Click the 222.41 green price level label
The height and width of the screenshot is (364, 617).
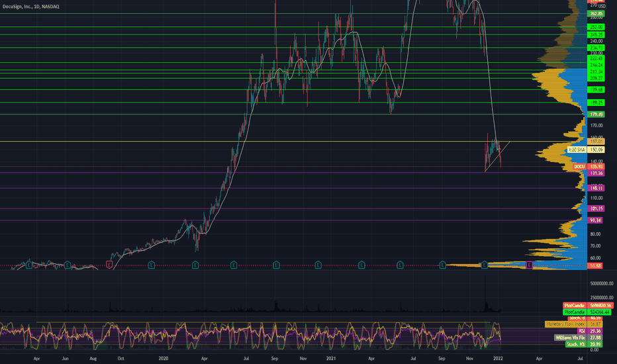tap(596, 58)
